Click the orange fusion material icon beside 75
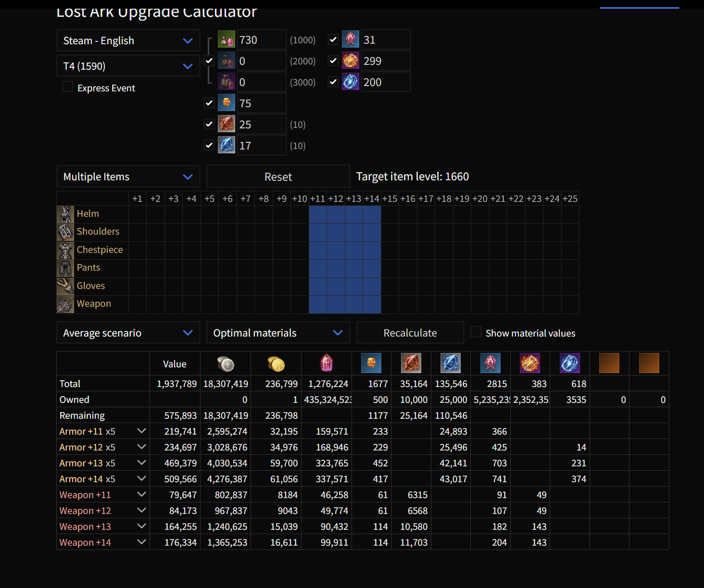The height and width of the screenshot is (588, 704). (x=226, y=103)
